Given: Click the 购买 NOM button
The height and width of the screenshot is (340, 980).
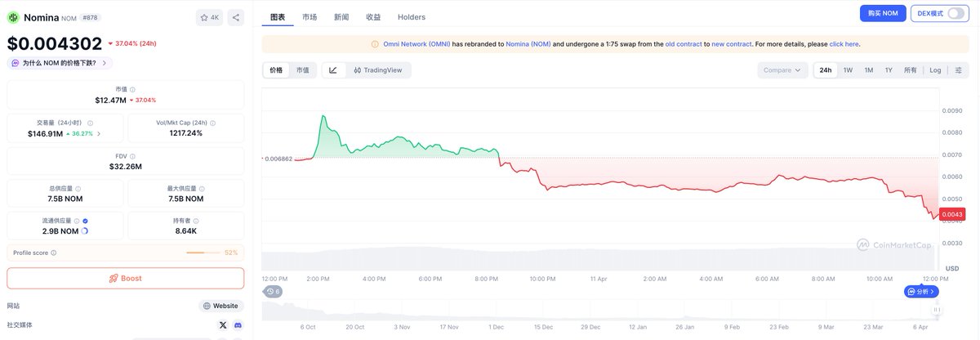Looking at the screenshot, I should point(882,14).
